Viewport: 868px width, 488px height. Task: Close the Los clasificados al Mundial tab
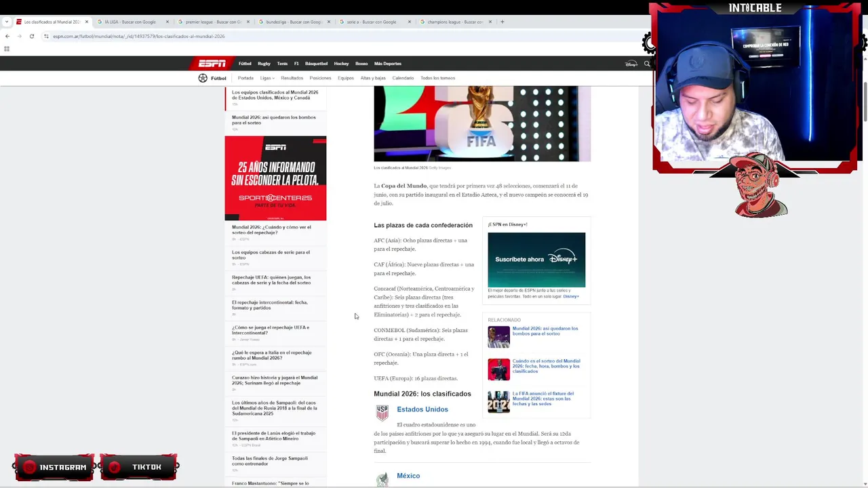click(87, 22)
